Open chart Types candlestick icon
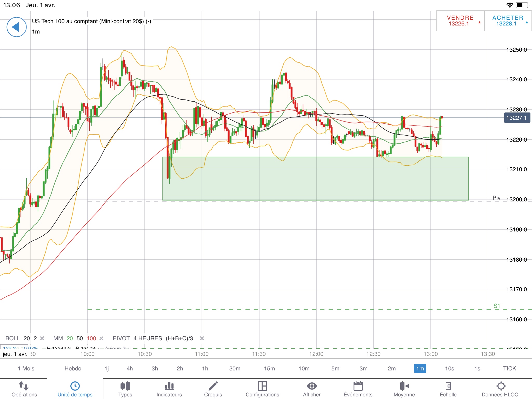 [x=125, y=386]
